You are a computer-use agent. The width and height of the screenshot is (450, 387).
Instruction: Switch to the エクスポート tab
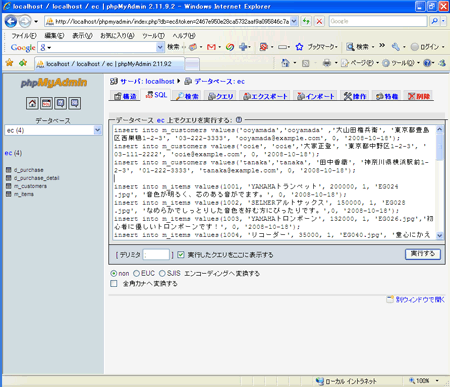265,96
